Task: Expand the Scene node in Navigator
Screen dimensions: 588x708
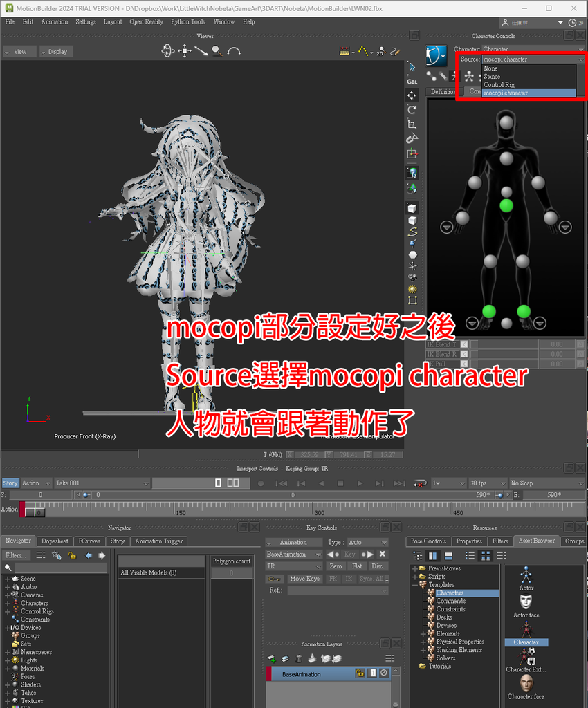Action: click(7, 579)
